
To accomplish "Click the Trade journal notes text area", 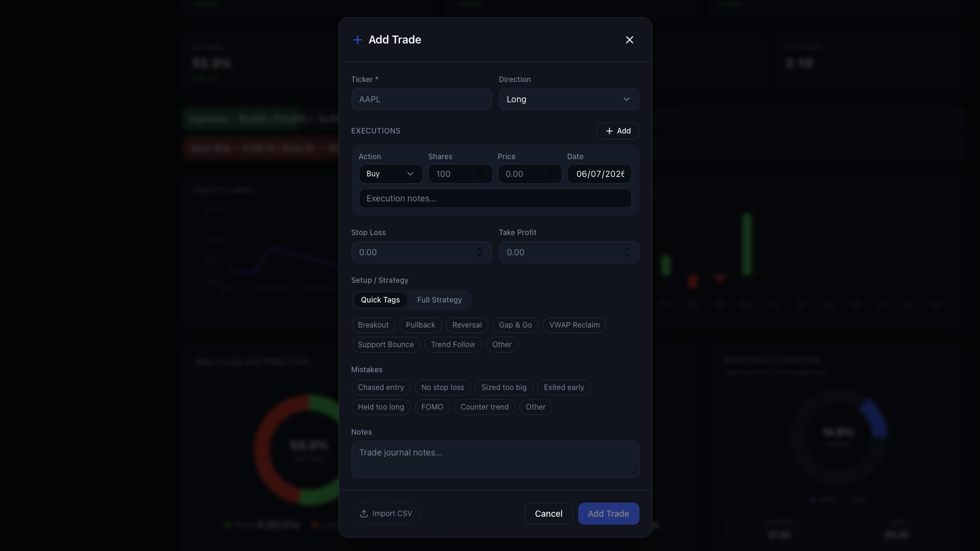I will (495, 459).
